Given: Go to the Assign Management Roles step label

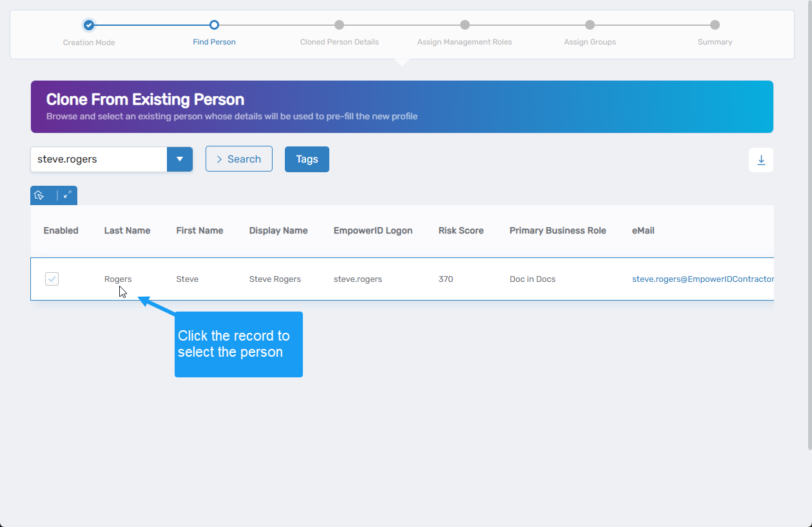Looking at the screenshot, I should [x=464, y=42].
